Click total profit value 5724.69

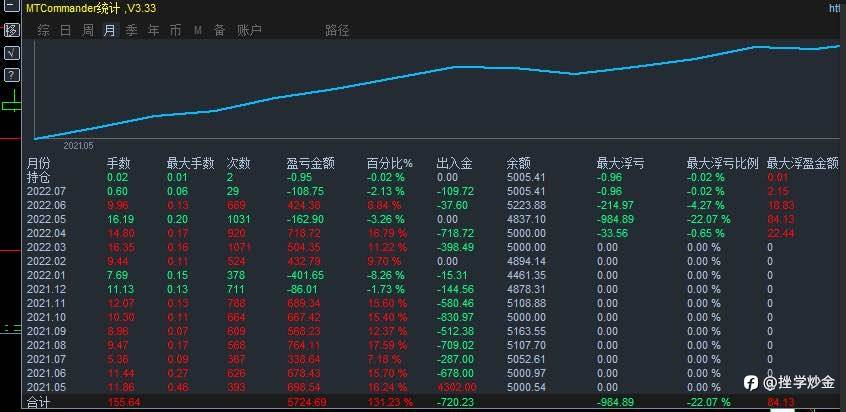(306, 402)
